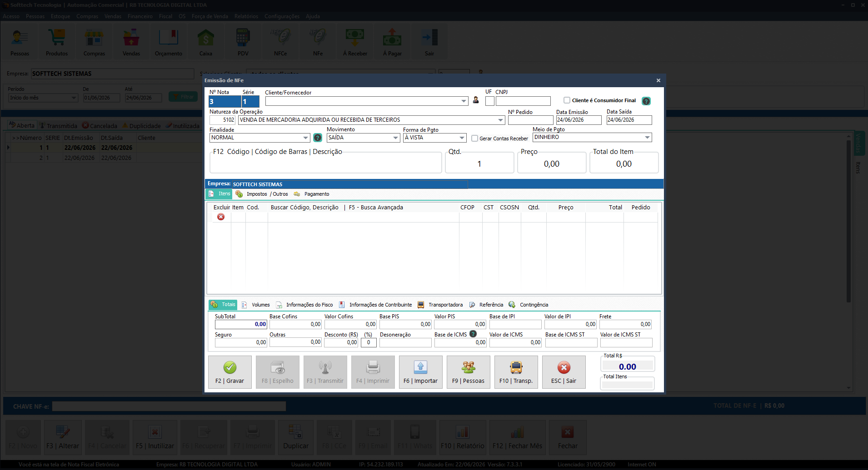Expand the Cliente/Fornecedor dropdown
Viewport: 868px width, 470px height.
(x=464, y=101)
